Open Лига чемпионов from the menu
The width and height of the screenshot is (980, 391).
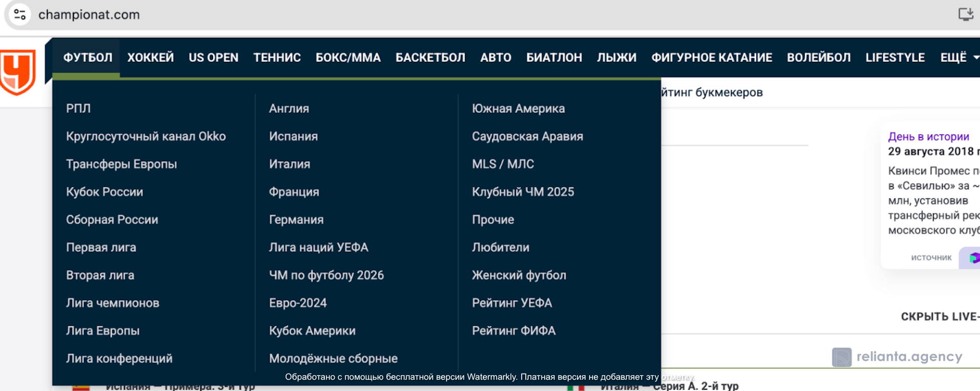point(112,303)
